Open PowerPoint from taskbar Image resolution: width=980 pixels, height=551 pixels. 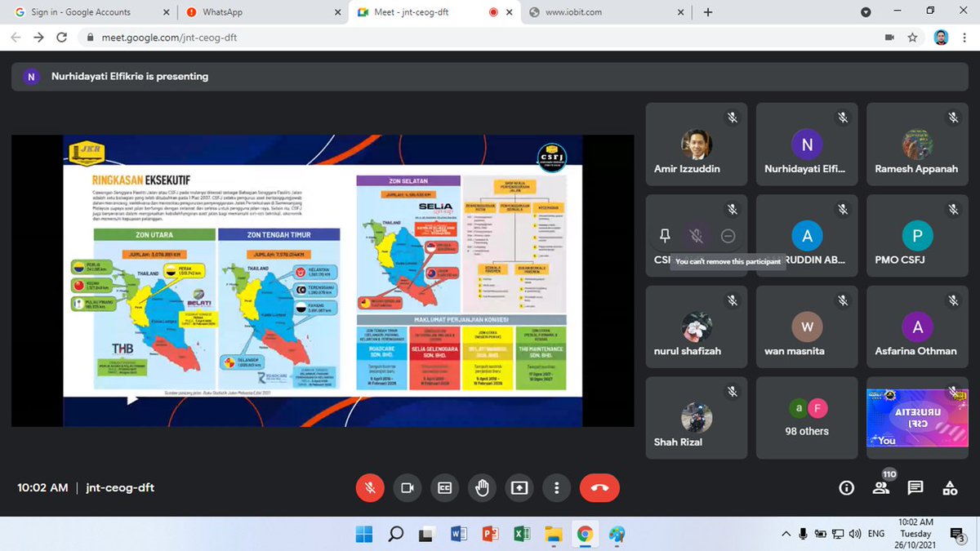(490, 534)
